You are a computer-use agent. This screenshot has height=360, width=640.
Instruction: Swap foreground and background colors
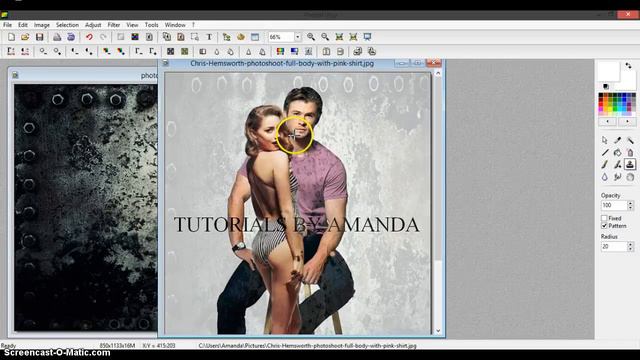click(x=628, y=65)
